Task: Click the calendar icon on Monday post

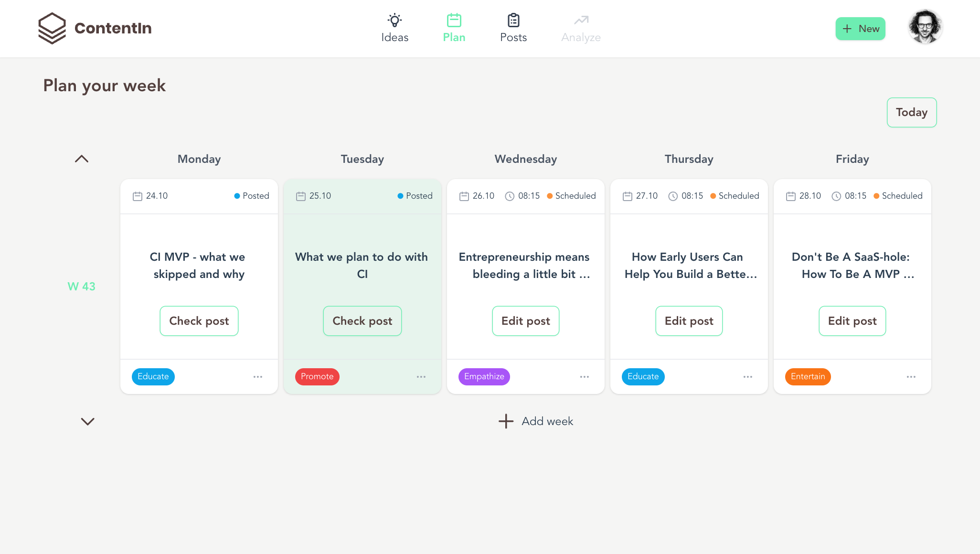Action: coord(138,196)
